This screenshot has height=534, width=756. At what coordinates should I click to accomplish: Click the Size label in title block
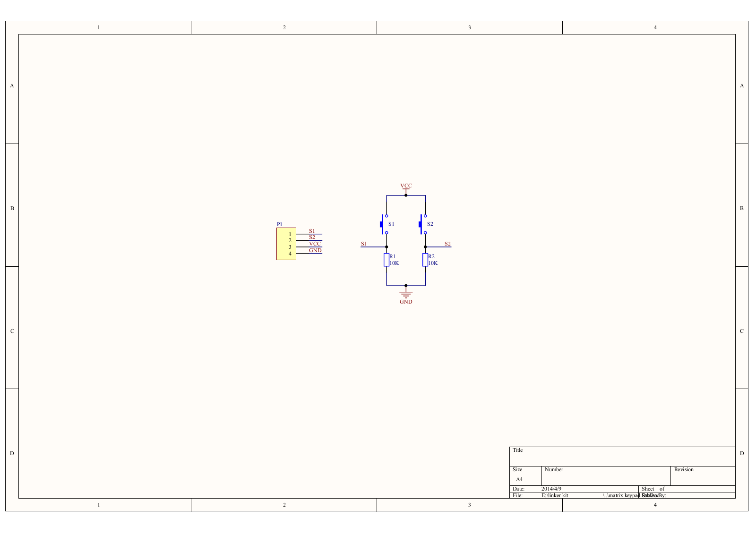(x=517, y=469)
